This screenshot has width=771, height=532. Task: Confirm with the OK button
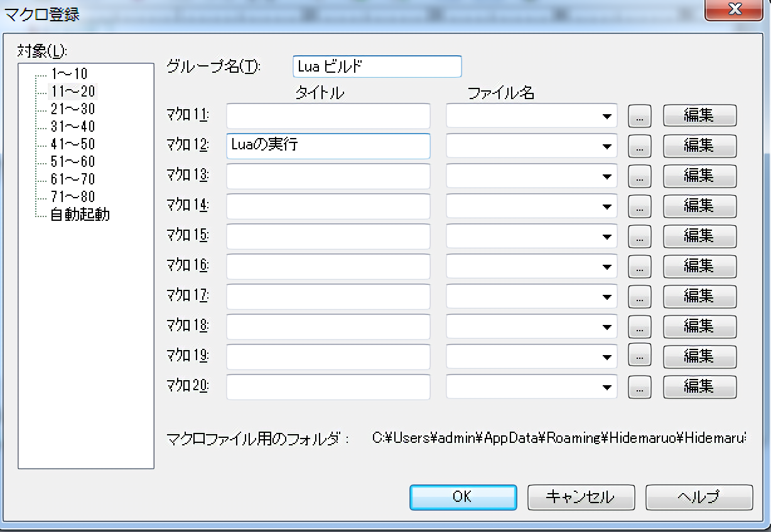pos(463,497)
